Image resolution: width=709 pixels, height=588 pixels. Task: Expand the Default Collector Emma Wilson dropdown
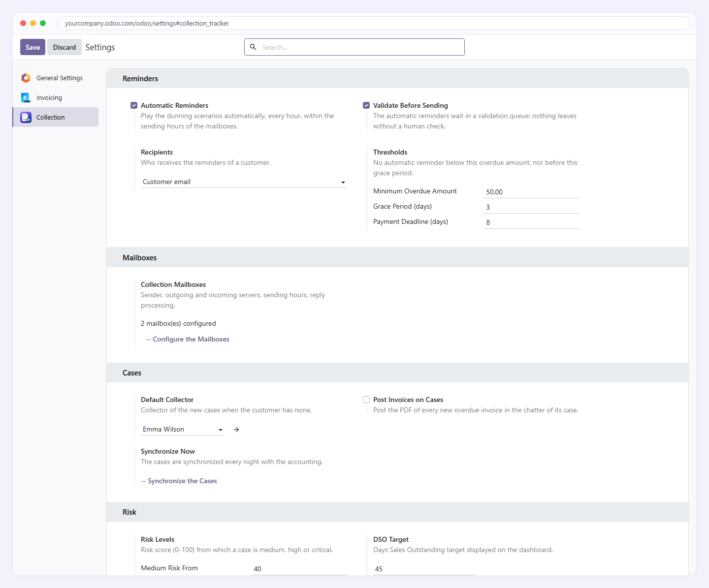coord(183,430)
